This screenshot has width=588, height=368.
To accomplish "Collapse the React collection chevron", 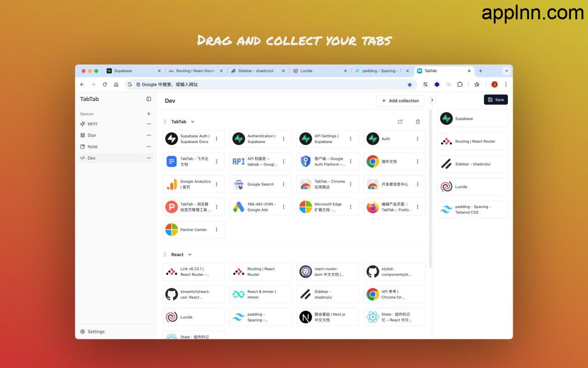I will (x=190, y=255).
